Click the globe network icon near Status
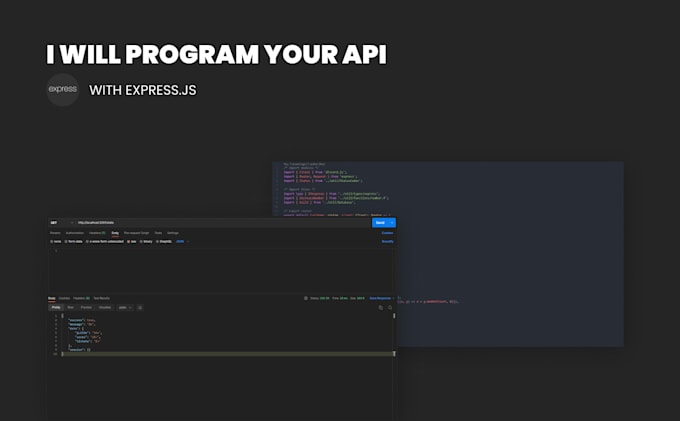This screenshot has height=421, width=680. (306, 298)
